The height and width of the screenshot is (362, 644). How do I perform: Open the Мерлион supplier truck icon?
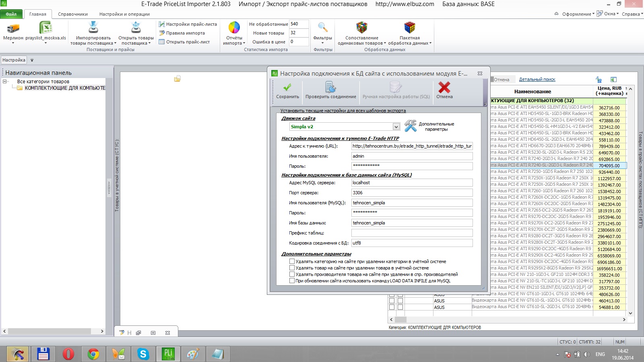pos(13,28)
